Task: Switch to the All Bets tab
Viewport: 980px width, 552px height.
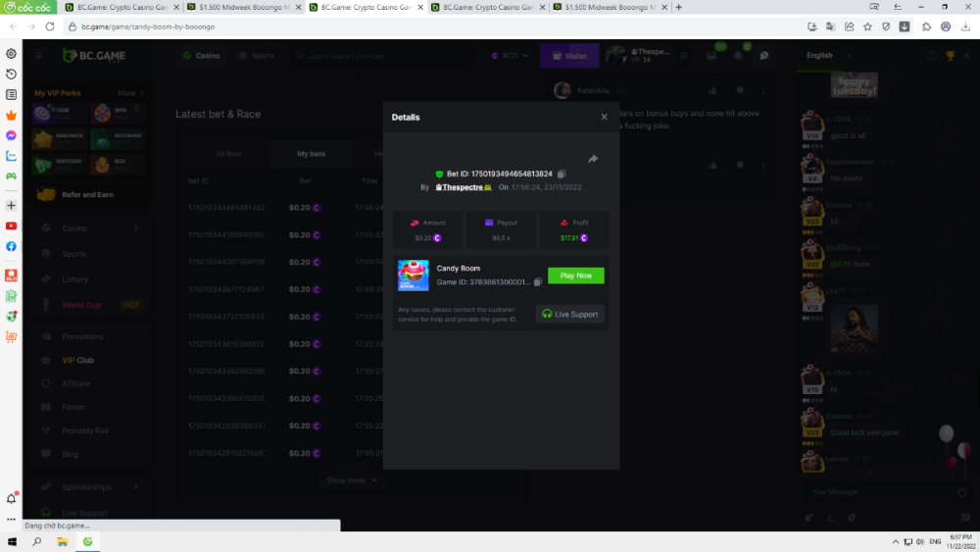Action: point(228,154)
